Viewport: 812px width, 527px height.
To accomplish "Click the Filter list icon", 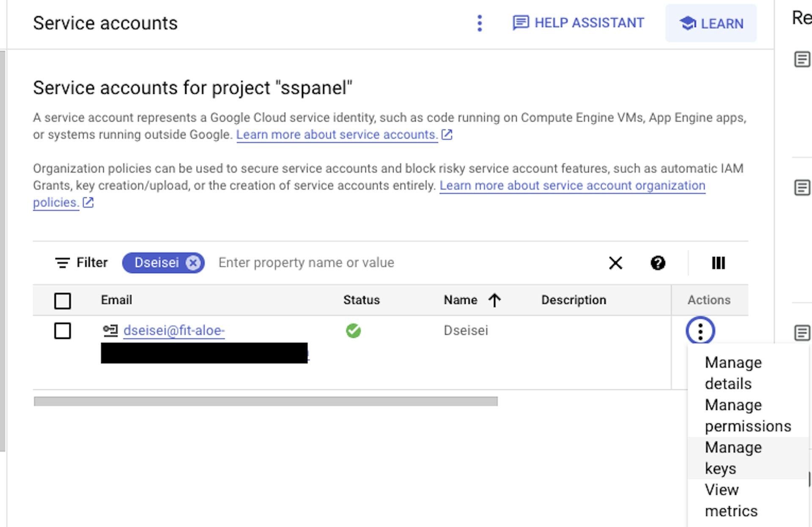I will (63, 263).
